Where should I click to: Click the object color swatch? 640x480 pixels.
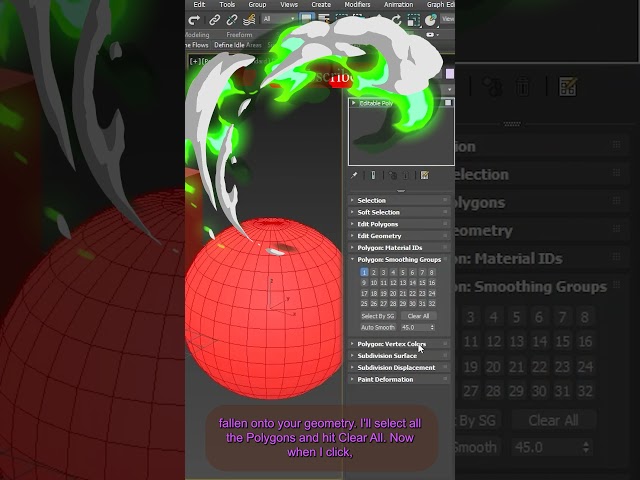point(449,74)
